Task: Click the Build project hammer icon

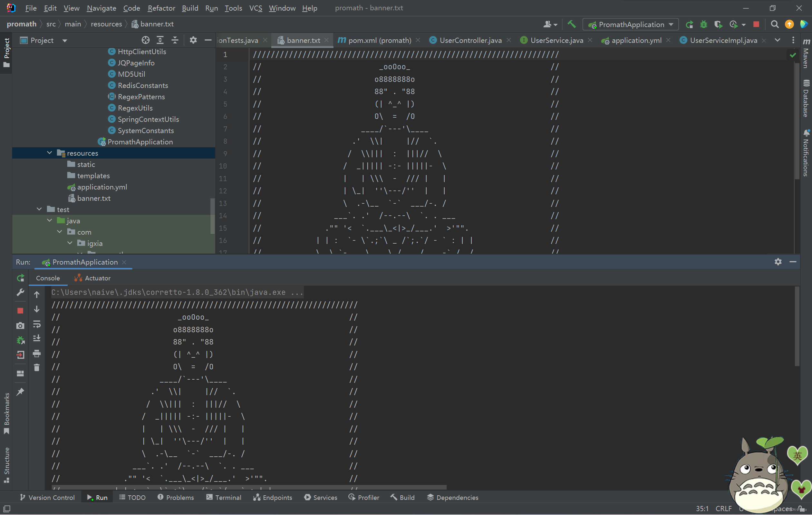Action: [572, 24]
